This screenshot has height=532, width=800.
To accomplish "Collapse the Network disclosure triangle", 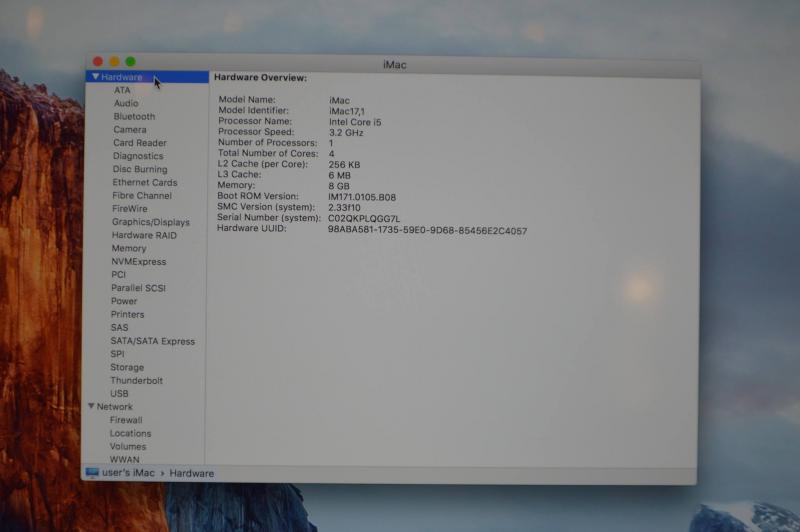I will [x=91, y=406].
